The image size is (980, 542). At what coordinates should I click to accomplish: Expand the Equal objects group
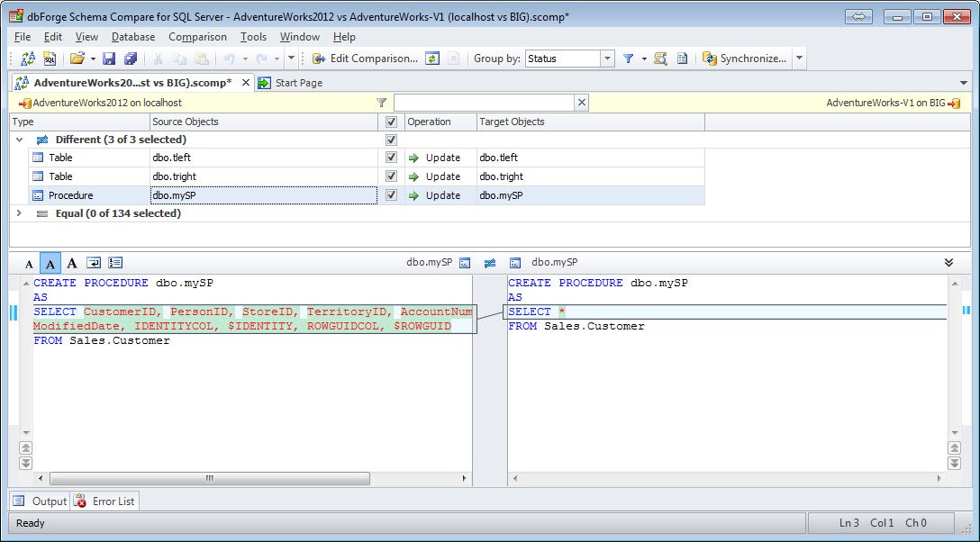pos(18,213)
